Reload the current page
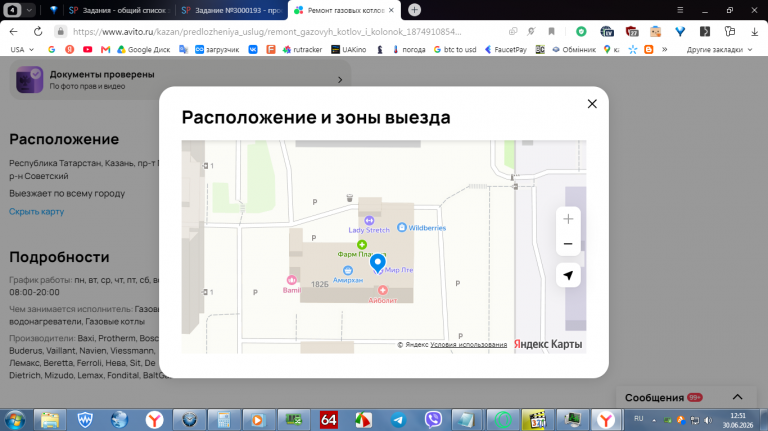 (x=38, y=31)
